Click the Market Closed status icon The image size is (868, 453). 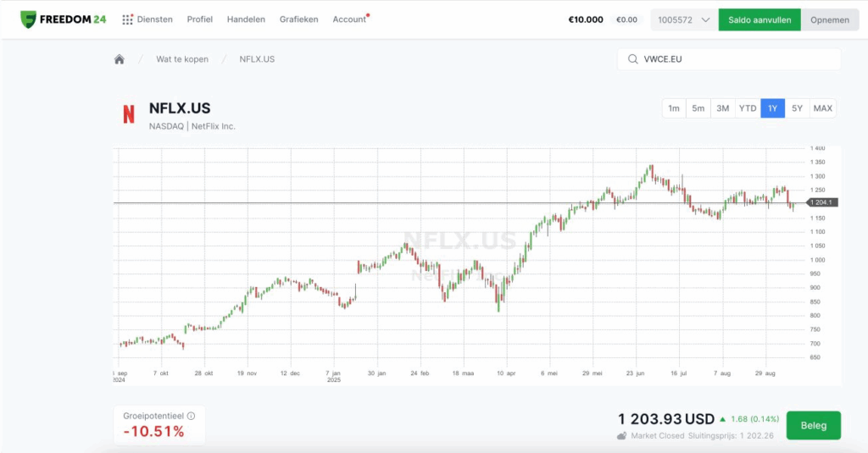pyautogui.click(x=622, y=436)
